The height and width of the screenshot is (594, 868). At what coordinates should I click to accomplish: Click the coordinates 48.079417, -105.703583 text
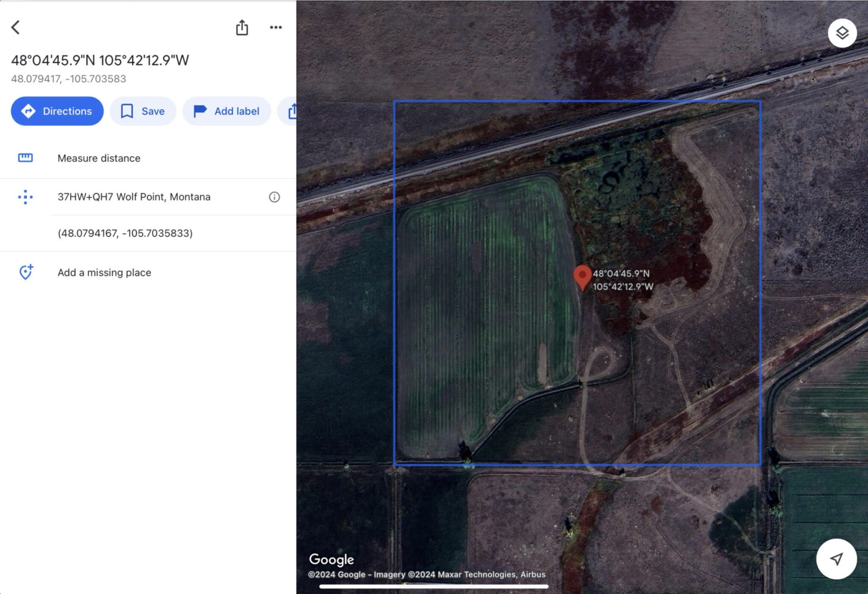[x=69, y=79]
